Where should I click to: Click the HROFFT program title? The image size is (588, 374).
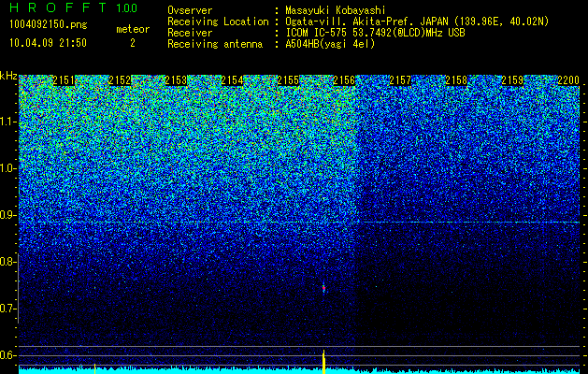click(x=59, y=7)
